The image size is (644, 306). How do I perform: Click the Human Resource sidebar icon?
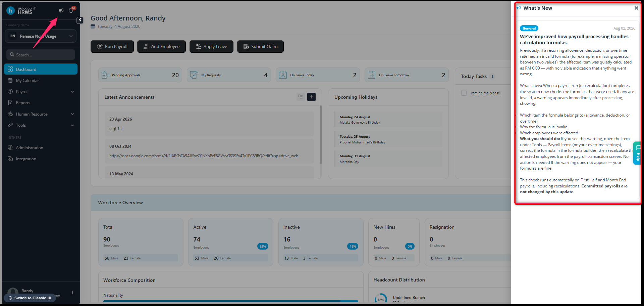coord(10,114)
